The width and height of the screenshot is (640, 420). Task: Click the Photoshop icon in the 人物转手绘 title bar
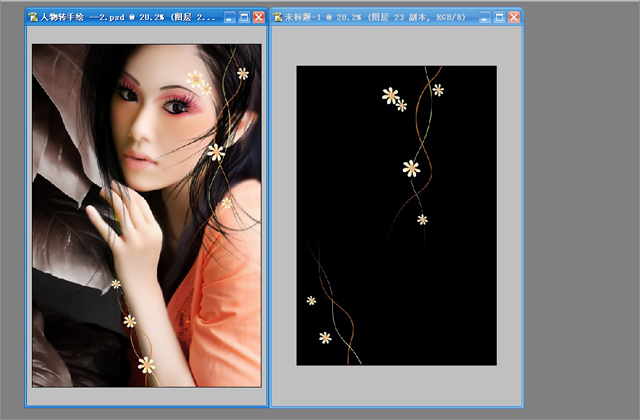point(33,17)
